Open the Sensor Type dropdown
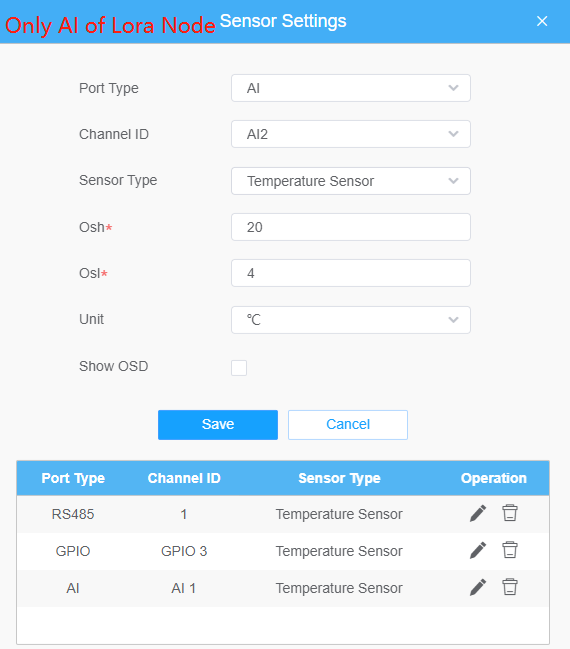The height and width of the screenshot is (649, 570). tap(351, 181)
